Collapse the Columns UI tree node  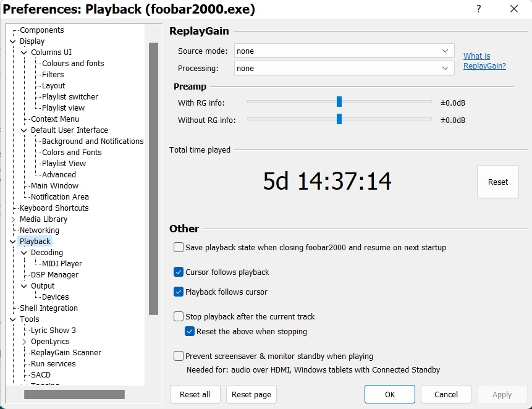coord(23,53)
